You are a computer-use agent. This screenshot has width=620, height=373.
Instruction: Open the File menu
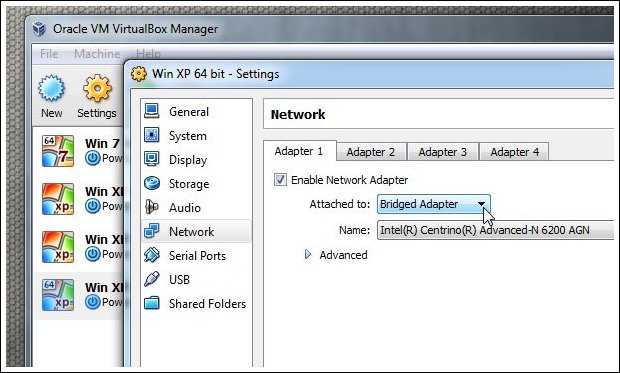click(49, 53)
